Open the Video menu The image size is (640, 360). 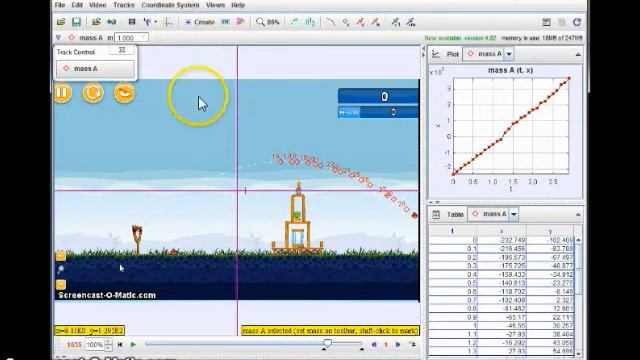point(98,5)
